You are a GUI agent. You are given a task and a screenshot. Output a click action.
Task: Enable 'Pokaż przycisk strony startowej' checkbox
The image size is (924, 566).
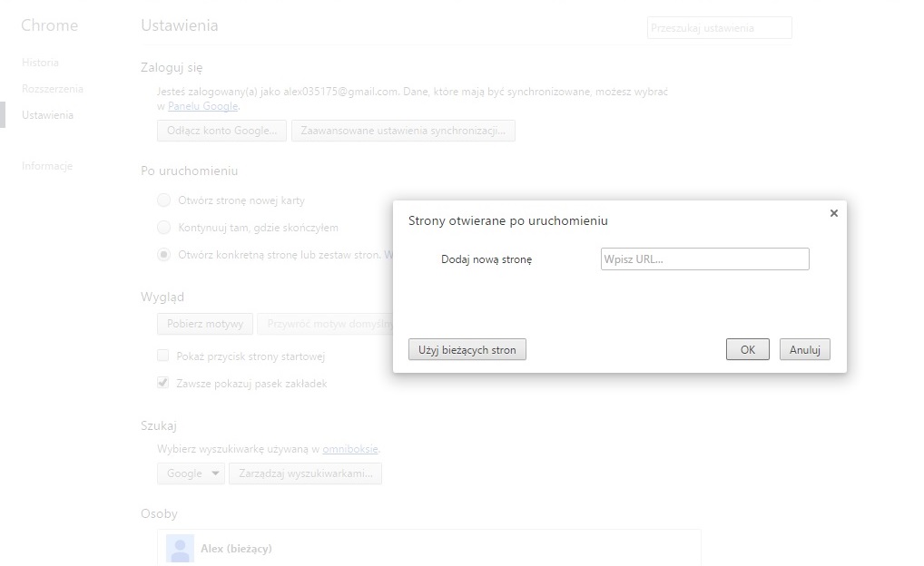pyautogui.click(x=163, y=356)
